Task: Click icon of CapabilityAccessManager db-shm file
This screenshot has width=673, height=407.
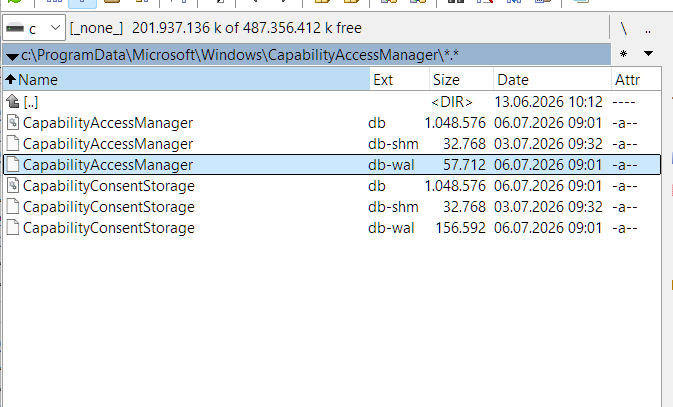Action: pos(13,144)
